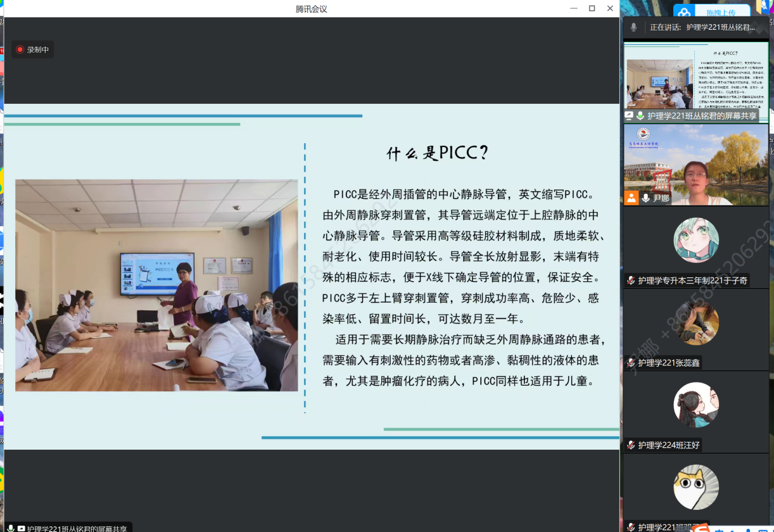
Task: Click the conference room photo in the slide
Action: pos(156,285)
